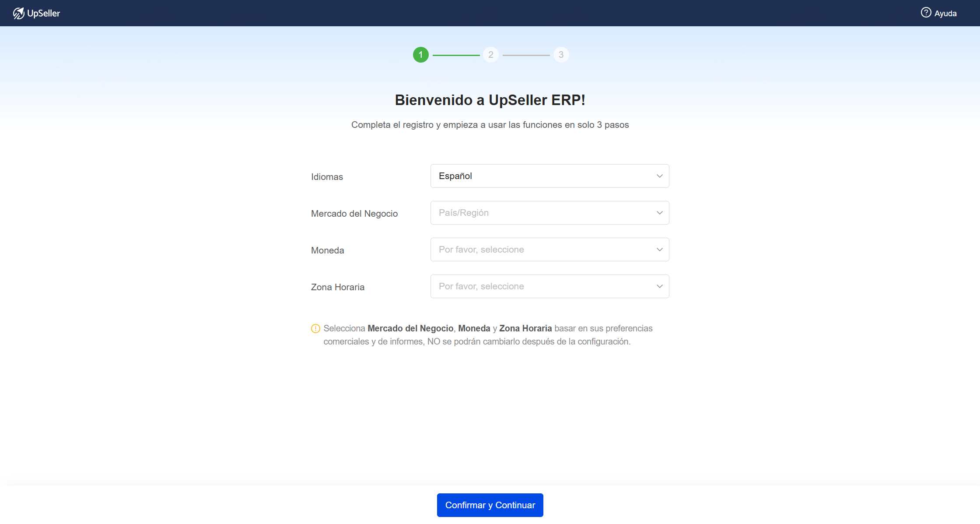Expand the Zona Horaria dropdown
The width and height of the screenshot is (980, 524).
[x=549, y=286]
